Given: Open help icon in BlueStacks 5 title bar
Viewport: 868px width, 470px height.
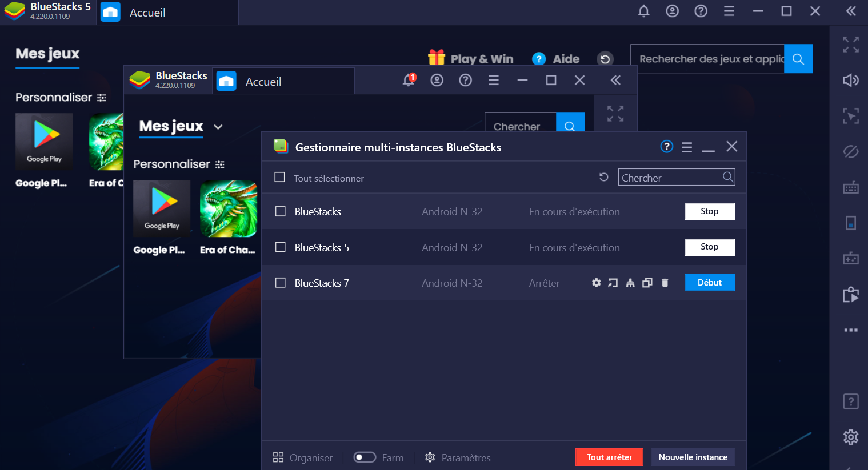Looking at the screenshot, I should coord(701,11).
